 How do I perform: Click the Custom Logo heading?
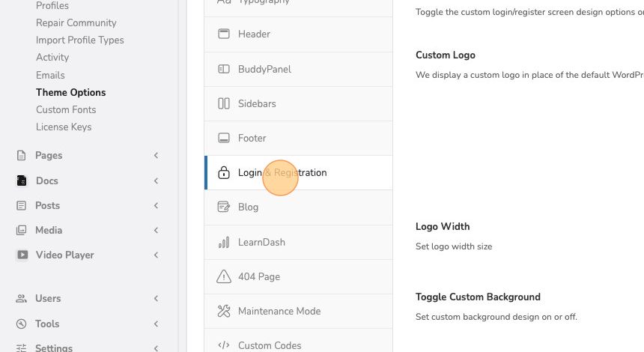coord(446,55)
